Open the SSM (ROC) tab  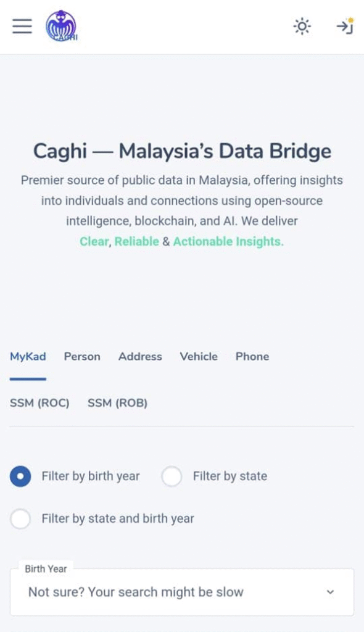click(x=39, y=402)
